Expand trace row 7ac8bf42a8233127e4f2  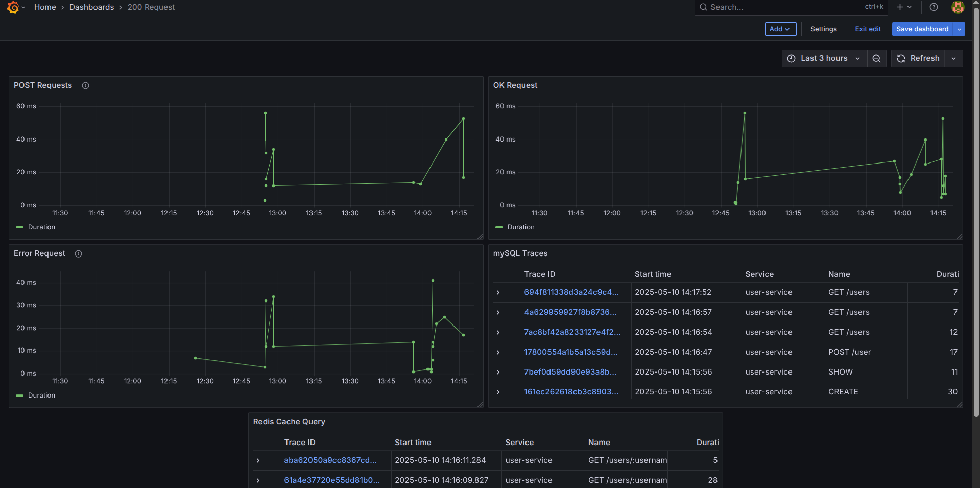[x=498, y=332]
